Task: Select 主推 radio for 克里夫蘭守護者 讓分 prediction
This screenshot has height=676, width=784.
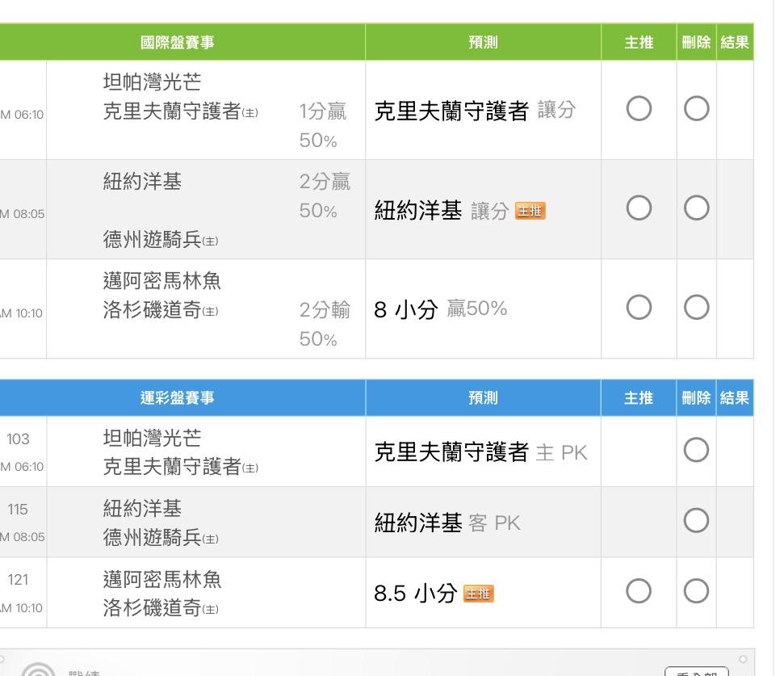Action: tap(638, 109)
